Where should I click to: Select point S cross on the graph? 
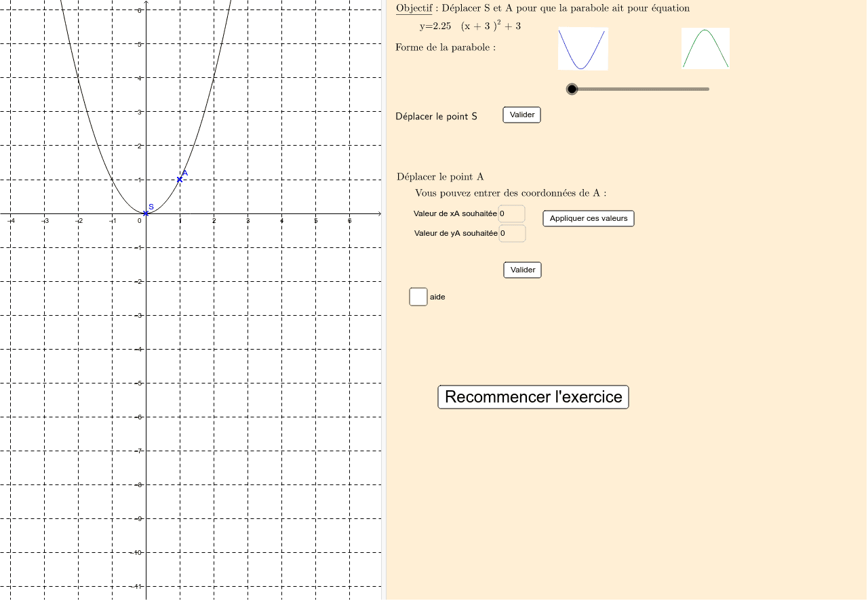[x=146, y=213]
